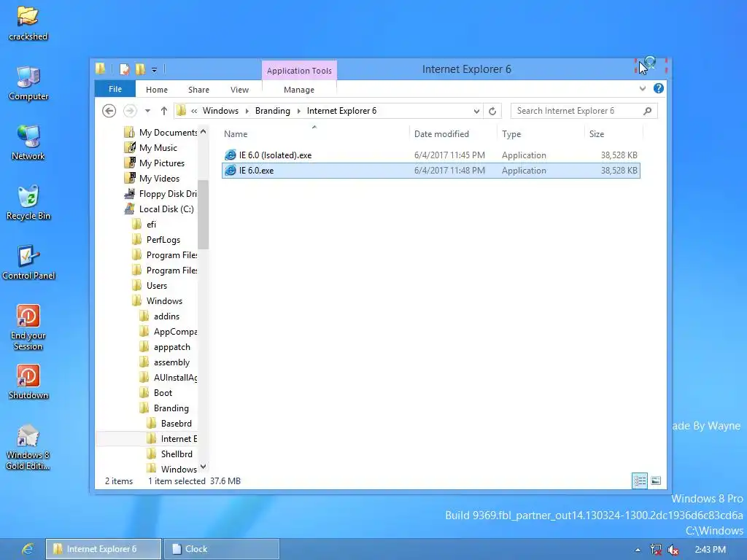Open Control Panel desktop shortcut
Screen dimensions: 747x560
28,262
